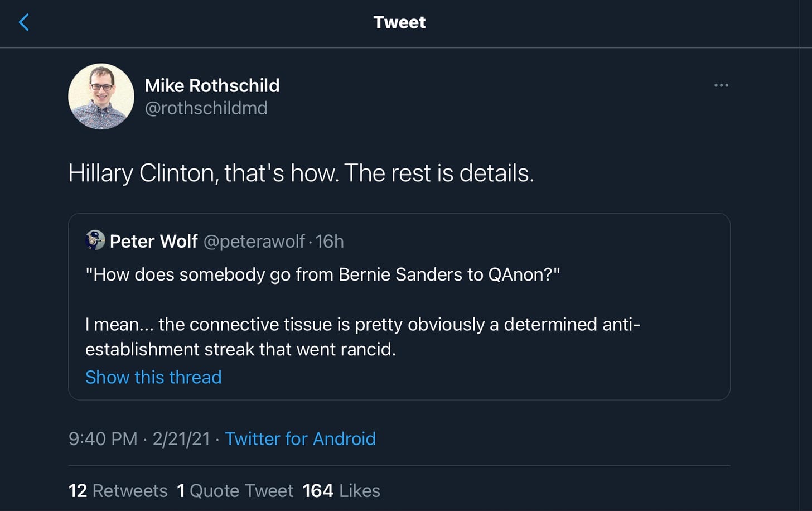Open Peter Wolf's small avatar
The image size is (812, 511).
pos(95,240)
